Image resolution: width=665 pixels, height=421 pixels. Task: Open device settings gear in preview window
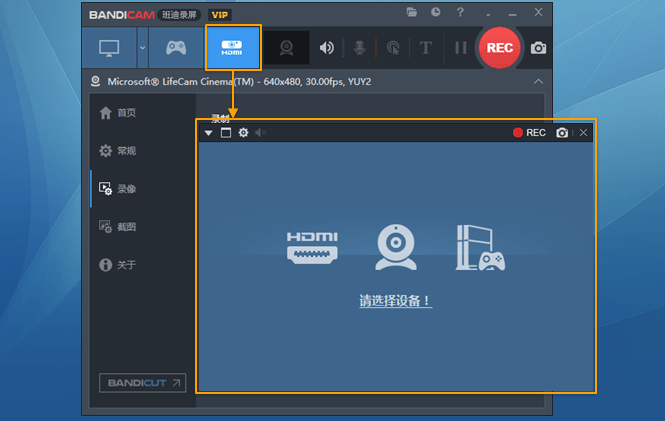(243, 133)
